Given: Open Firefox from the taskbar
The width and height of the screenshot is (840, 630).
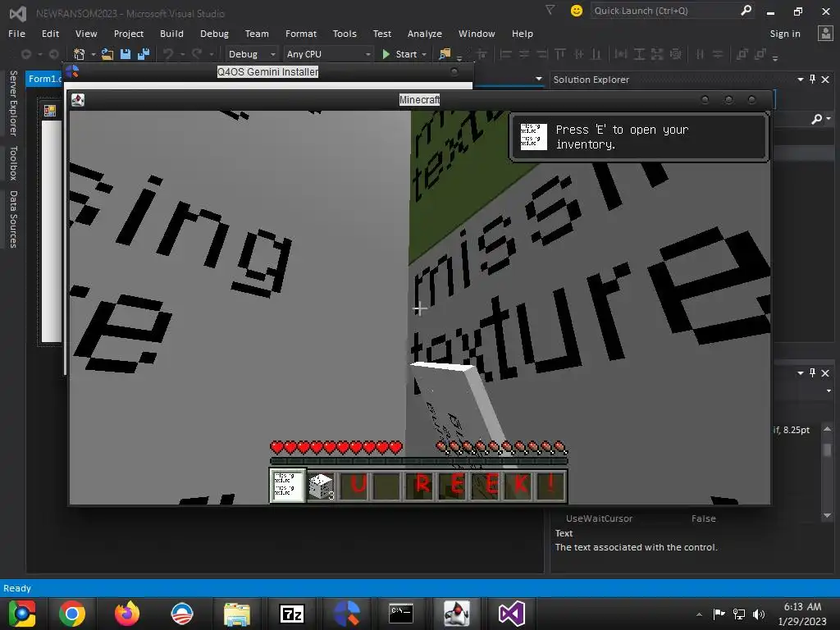Looking at the screenshot, I should (127, 614).
